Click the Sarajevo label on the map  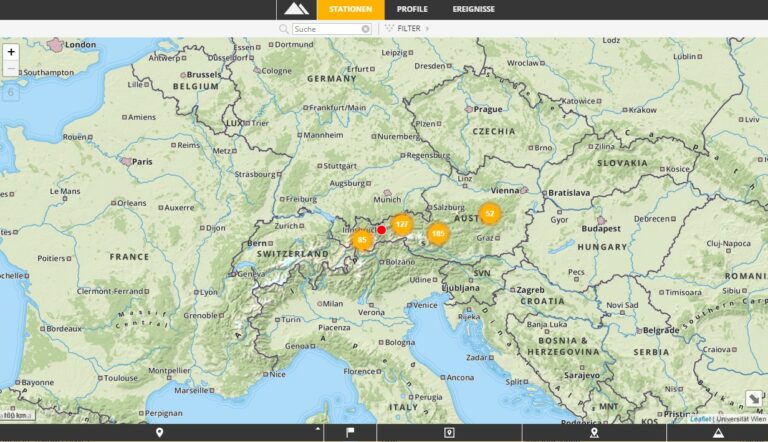pyautogui.click(x=582, y=375)
